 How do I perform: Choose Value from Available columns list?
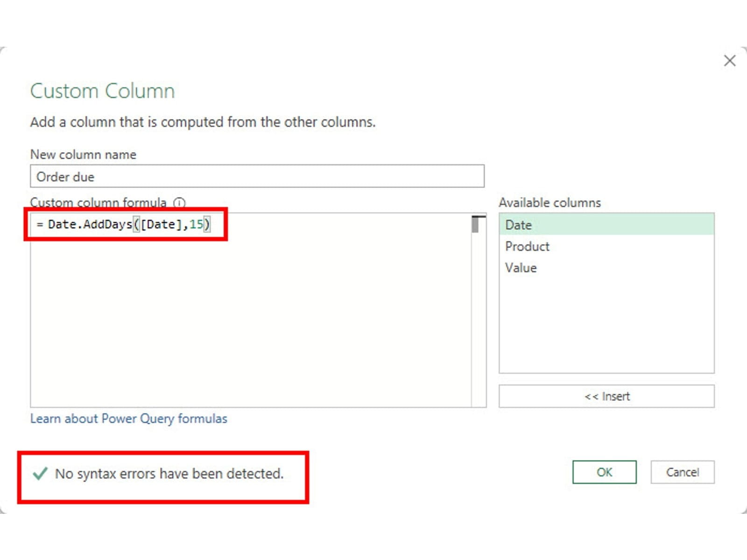click(521, 268)
